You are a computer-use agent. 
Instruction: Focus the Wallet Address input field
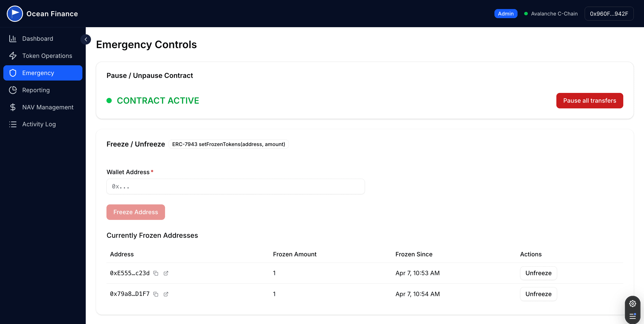[235, 187]
